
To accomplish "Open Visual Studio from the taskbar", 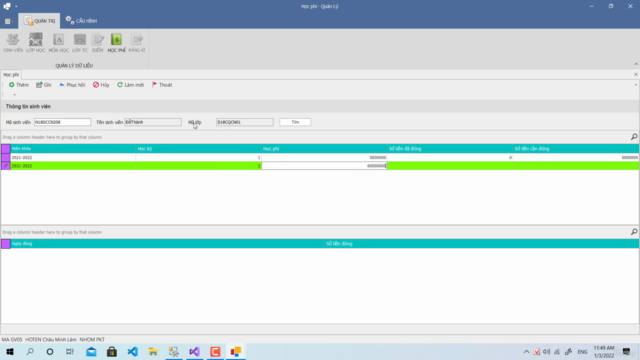I will coord(194,352).
